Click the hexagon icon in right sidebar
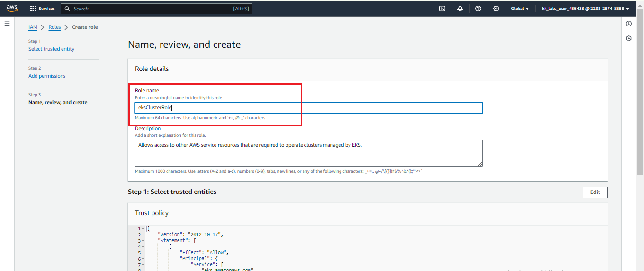Image resolution: width=644 pixels, height=271 pixels. pos(629,38)
